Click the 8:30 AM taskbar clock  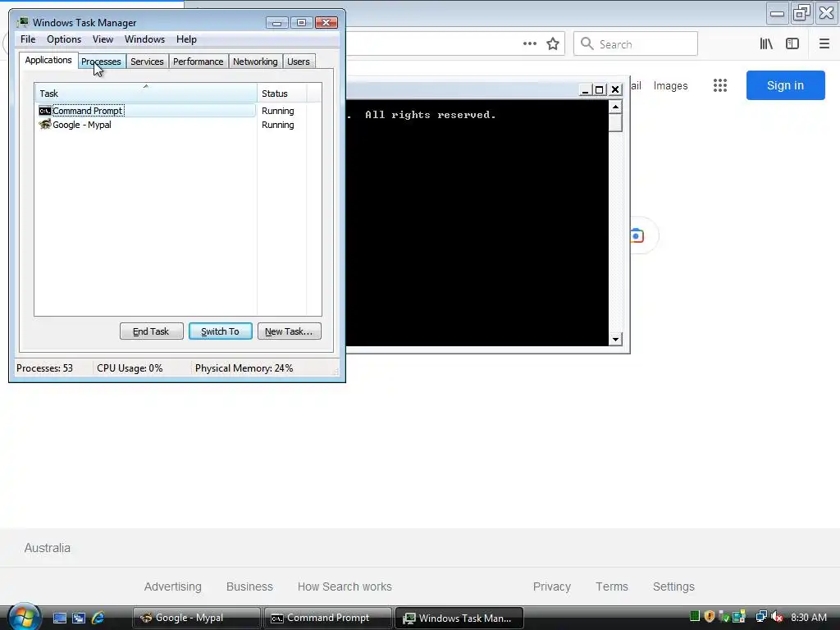[x=808, y=617]
